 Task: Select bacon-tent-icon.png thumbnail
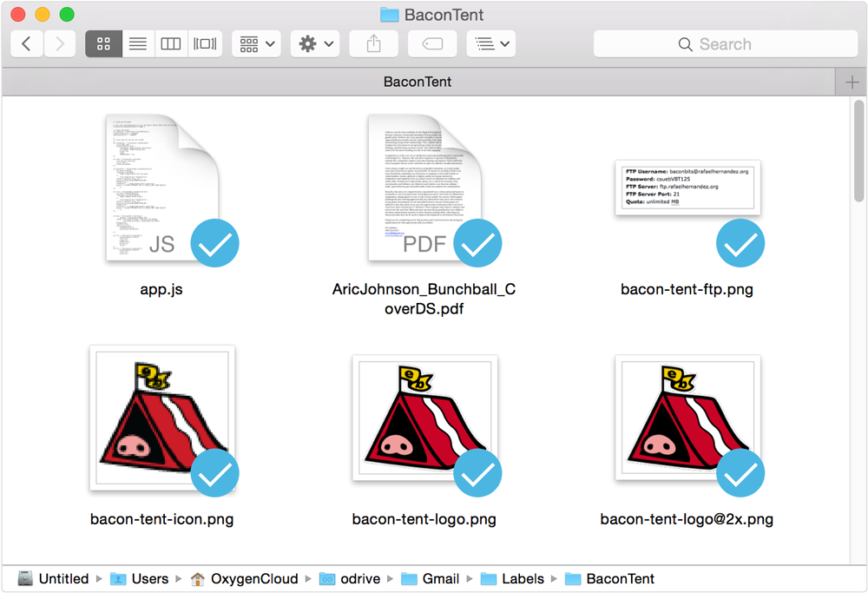point(162,418)
